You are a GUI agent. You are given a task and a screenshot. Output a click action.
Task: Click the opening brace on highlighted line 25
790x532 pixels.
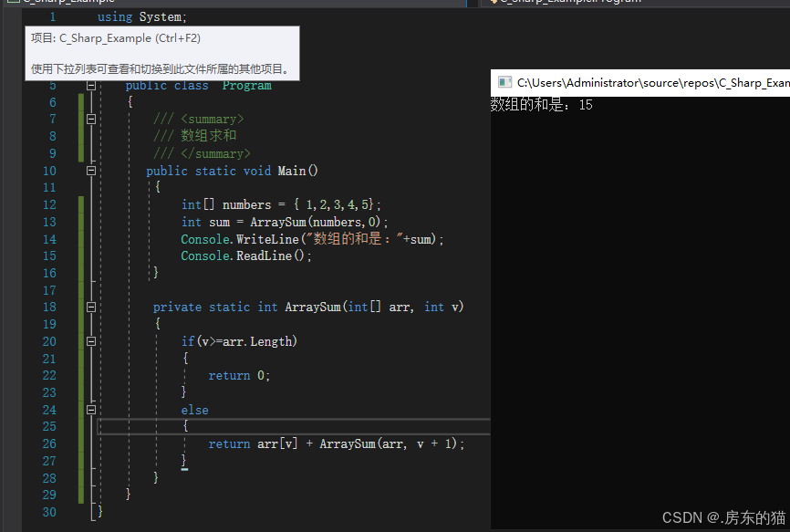click(185, 426)
